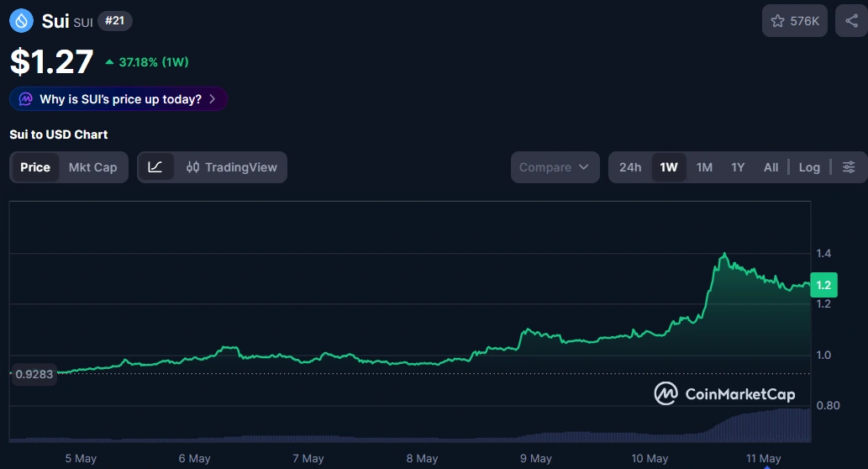Select the 1W time range
The width and height of the screenshot is (868, 469).
pyautogui.click(x=669, y=167)
